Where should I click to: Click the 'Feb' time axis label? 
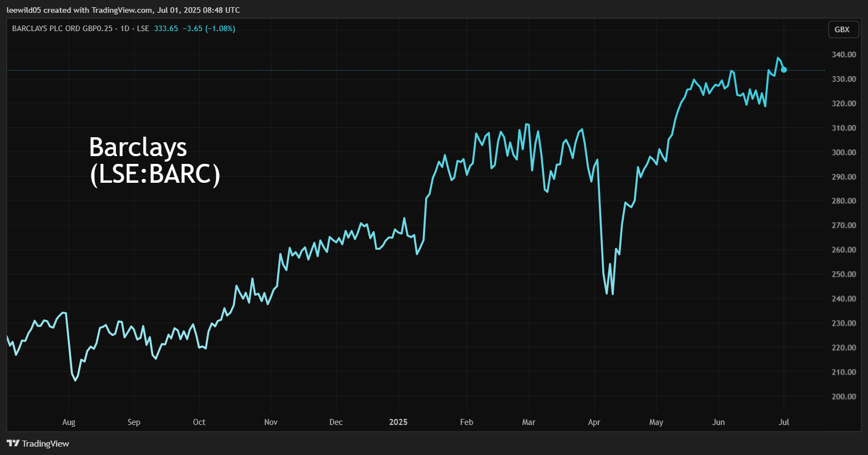[467, 422]
